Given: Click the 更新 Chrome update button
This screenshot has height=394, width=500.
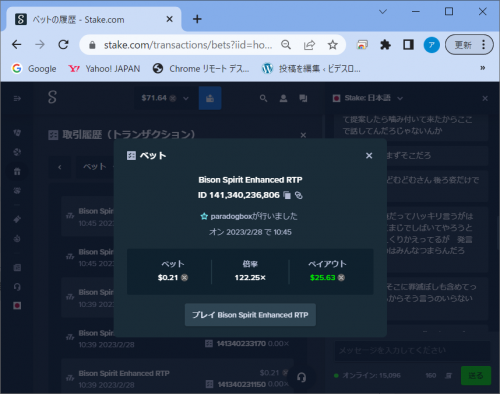Looking at the screenshot, I should pyautogui.click(x=469, y=45).
